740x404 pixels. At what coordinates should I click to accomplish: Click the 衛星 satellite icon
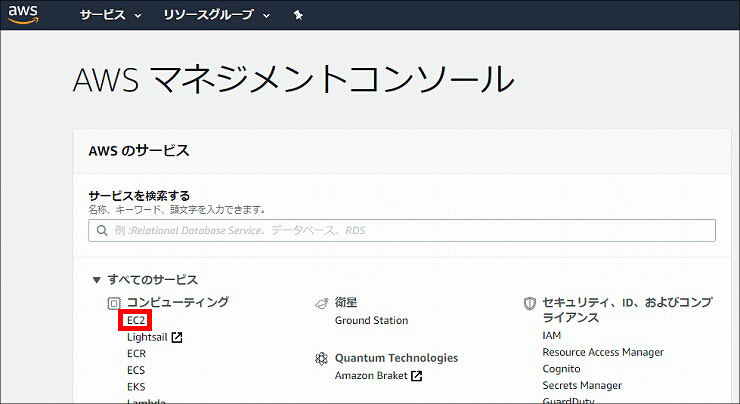click(322, 303)
